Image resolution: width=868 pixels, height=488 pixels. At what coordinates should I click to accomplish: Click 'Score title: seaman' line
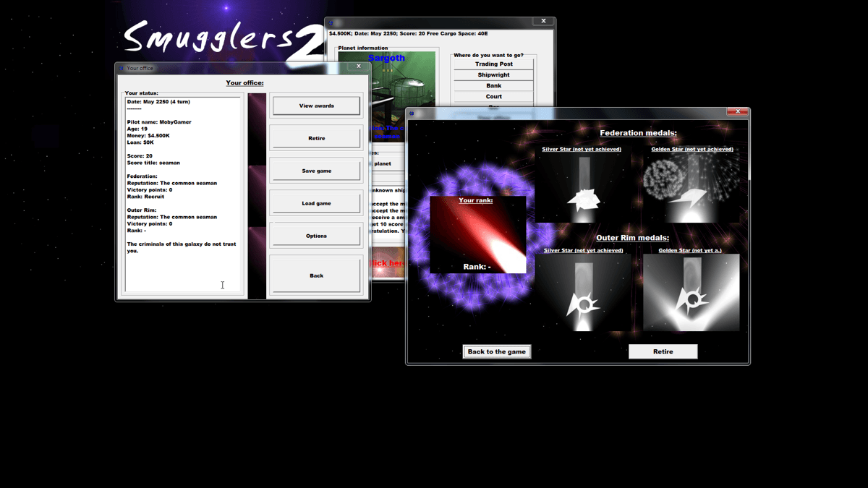click(153, 163)
